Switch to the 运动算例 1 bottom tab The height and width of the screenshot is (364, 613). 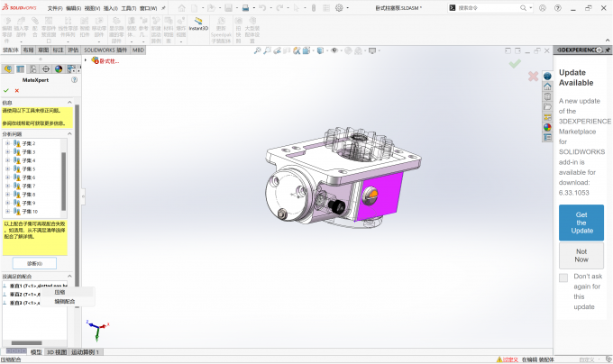pos(86,352)
